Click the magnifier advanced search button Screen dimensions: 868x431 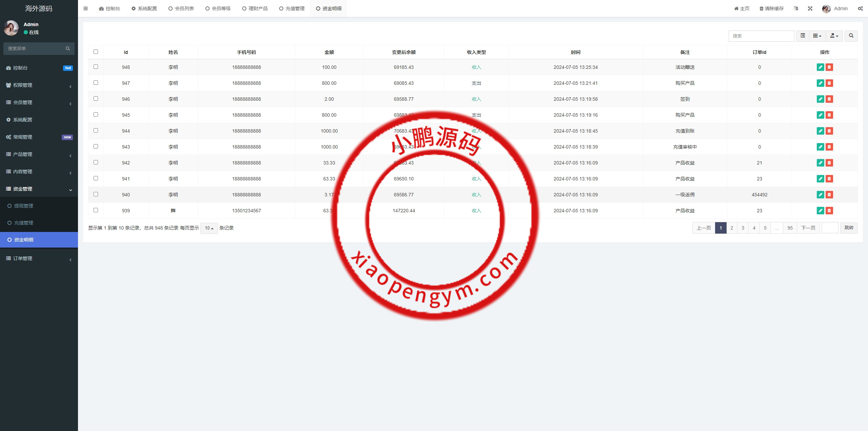click(x=851, y=36)
